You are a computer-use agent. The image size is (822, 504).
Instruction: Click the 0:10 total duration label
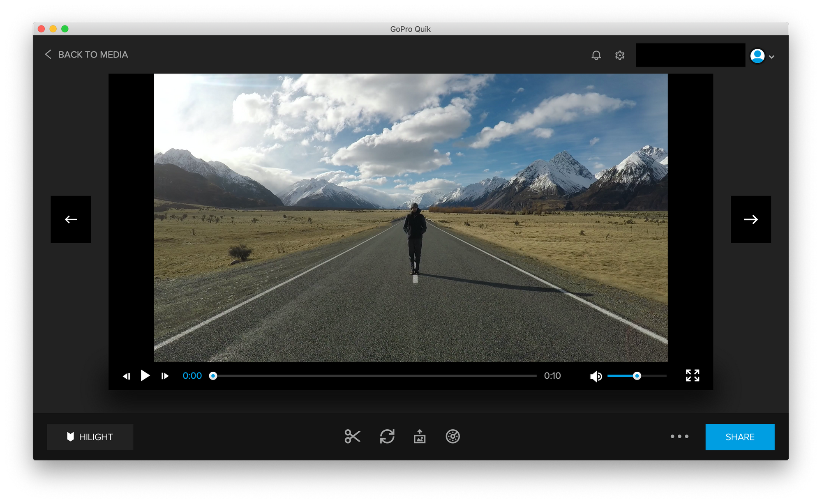[552, 376]
